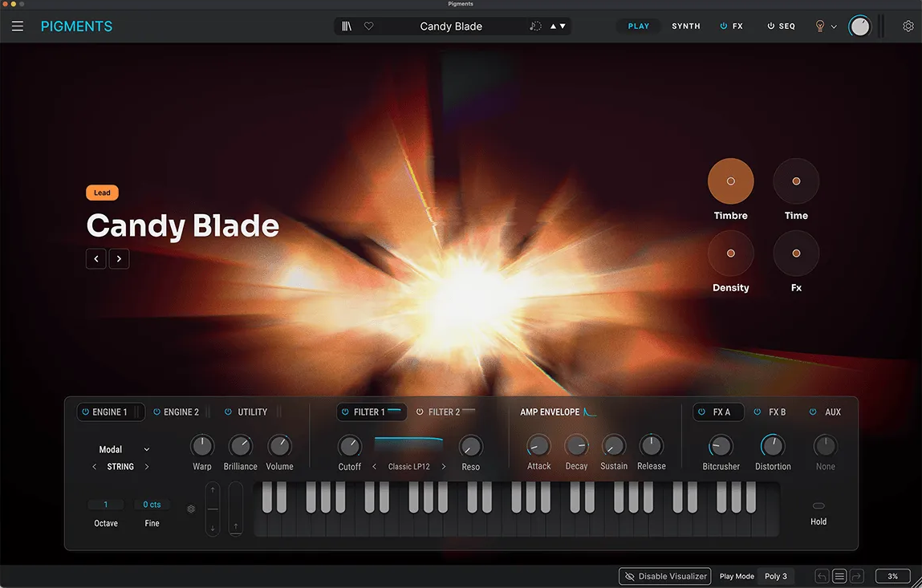Open the hamburger main menu

click(x=18, y=26)
